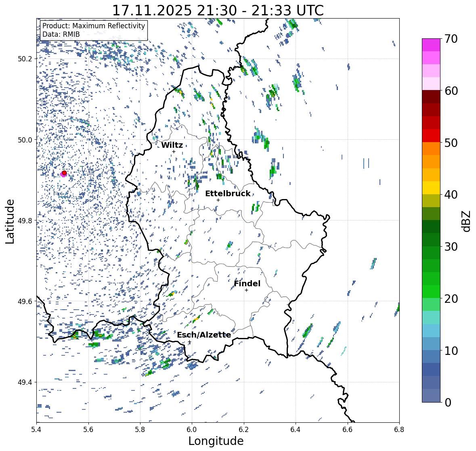
Task: Click the Findel plus marker
Action: (247, 290)
